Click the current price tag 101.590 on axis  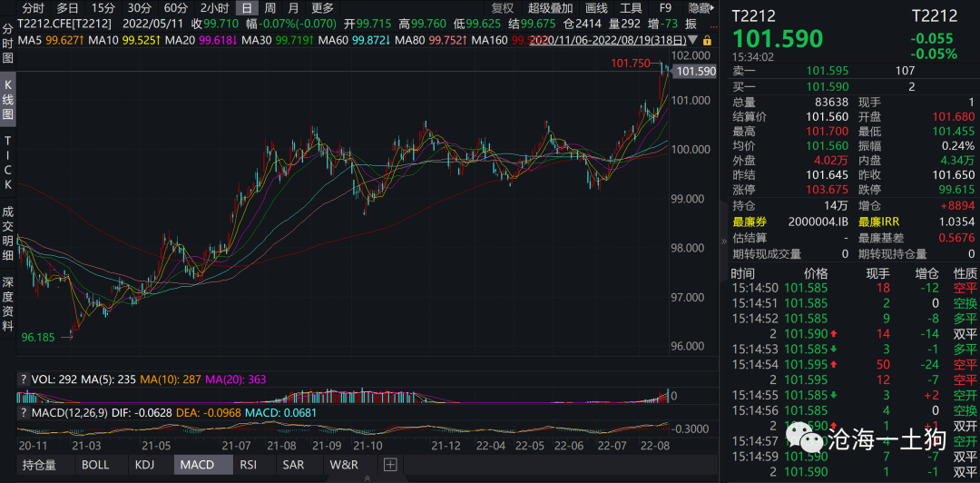695,72
